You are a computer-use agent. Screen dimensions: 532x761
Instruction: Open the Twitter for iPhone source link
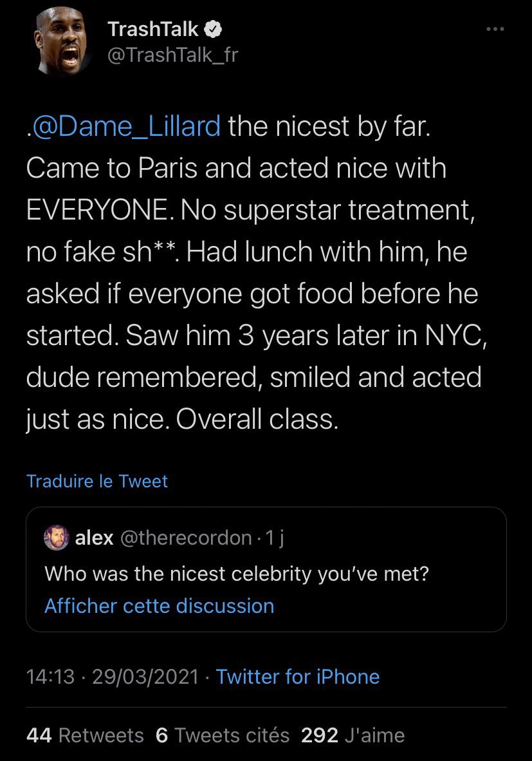click(297, 677)
